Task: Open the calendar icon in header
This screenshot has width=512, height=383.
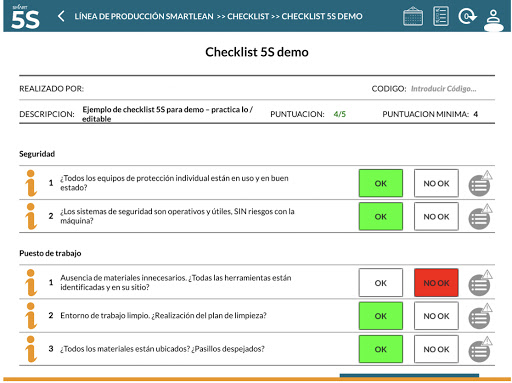Action: tap(413, 16)
